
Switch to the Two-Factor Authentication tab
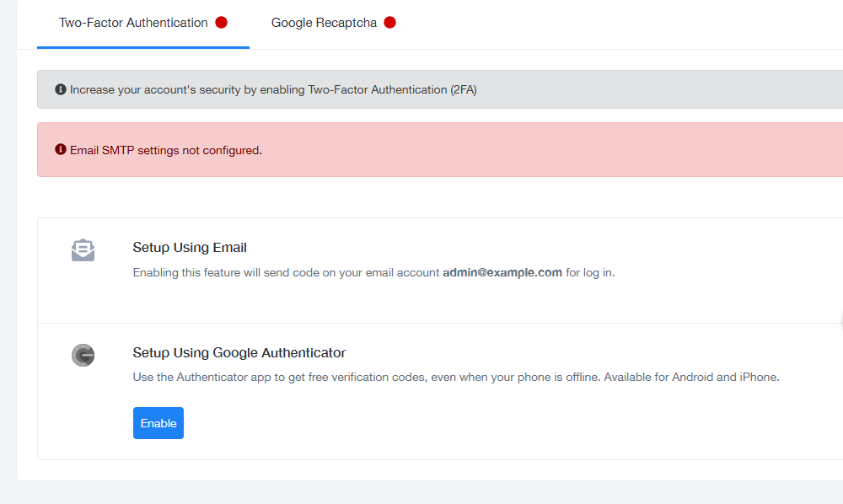[x=133, y=23]
